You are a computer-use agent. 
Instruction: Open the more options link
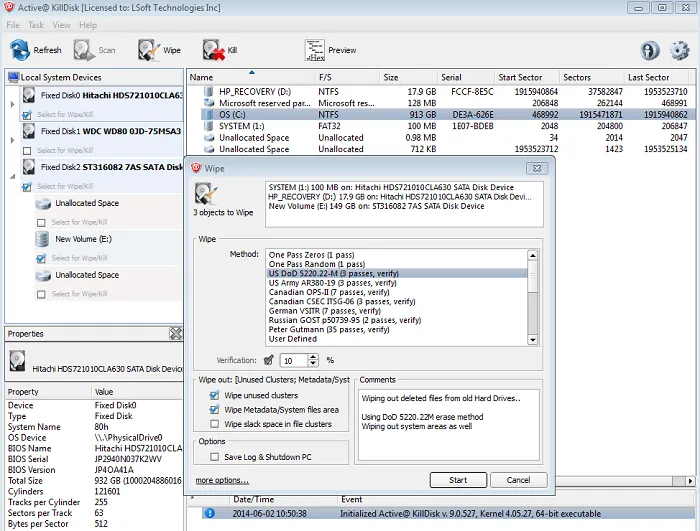(221, 481)
